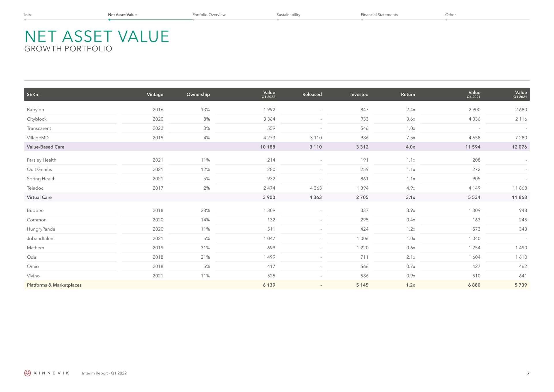Click the Value Q1 2021 header

coord(521,94)
